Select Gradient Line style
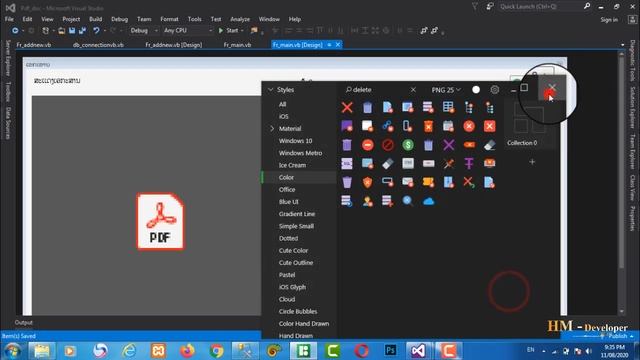 coord(297,214)
